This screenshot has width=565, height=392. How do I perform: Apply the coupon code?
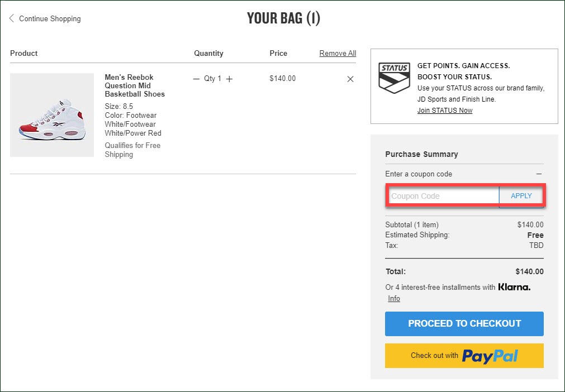pos(521,196)
